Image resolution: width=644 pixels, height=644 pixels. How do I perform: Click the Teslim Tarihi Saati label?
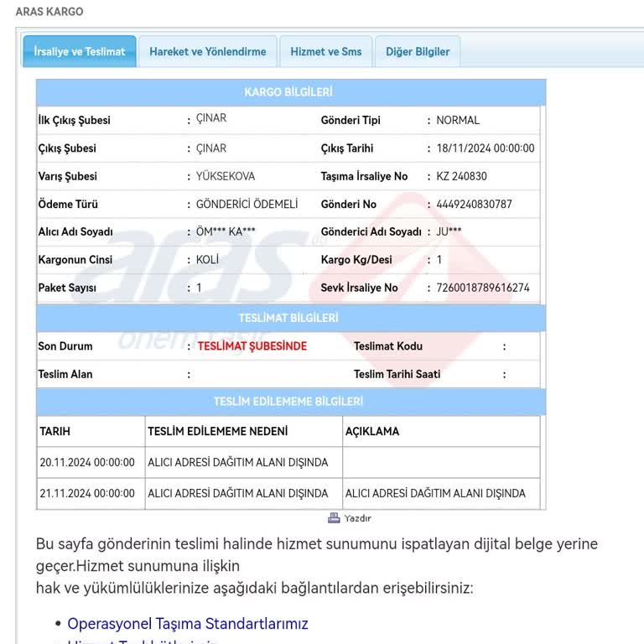(x=397, y=374)
